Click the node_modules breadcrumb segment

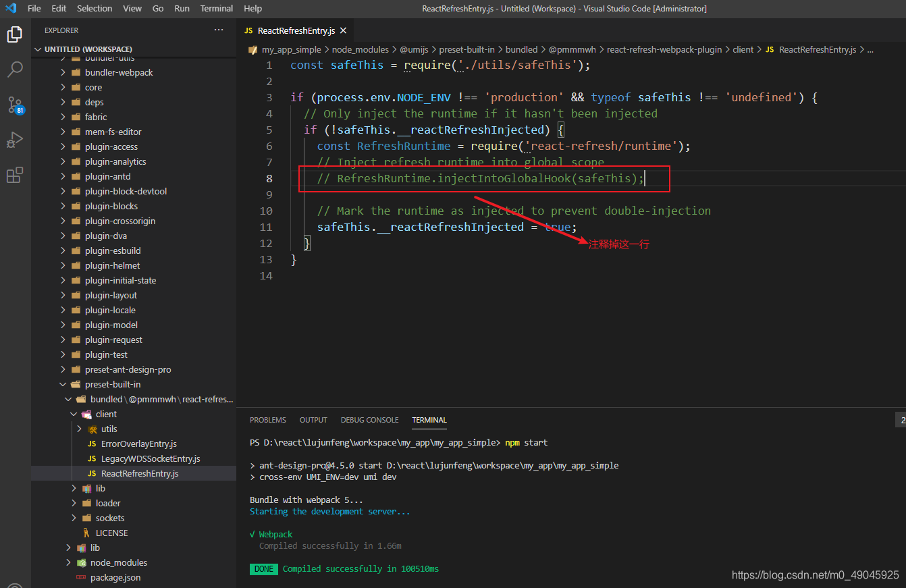(361, 49)
